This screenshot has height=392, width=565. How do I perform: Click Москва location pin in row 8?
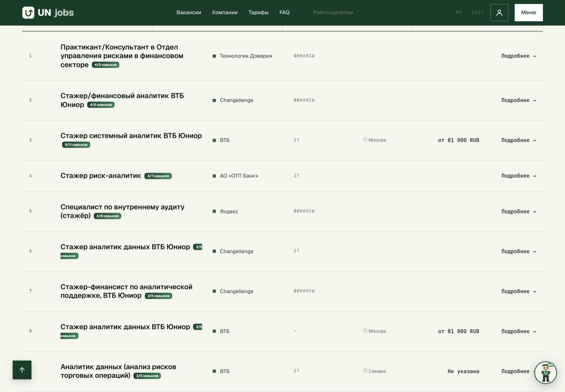365,331
